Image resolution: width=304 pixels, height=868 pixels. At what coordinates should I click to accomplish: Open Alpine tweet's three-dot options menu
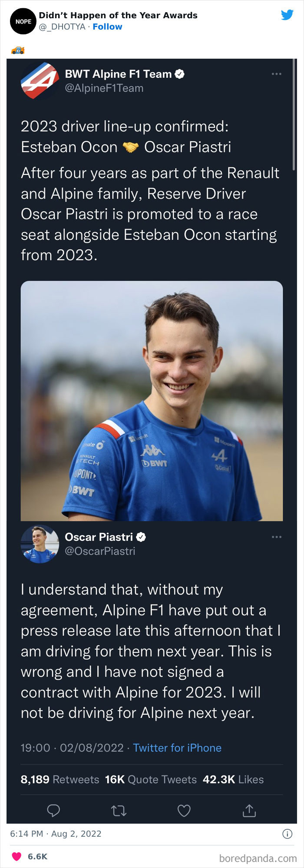[276, 74]
